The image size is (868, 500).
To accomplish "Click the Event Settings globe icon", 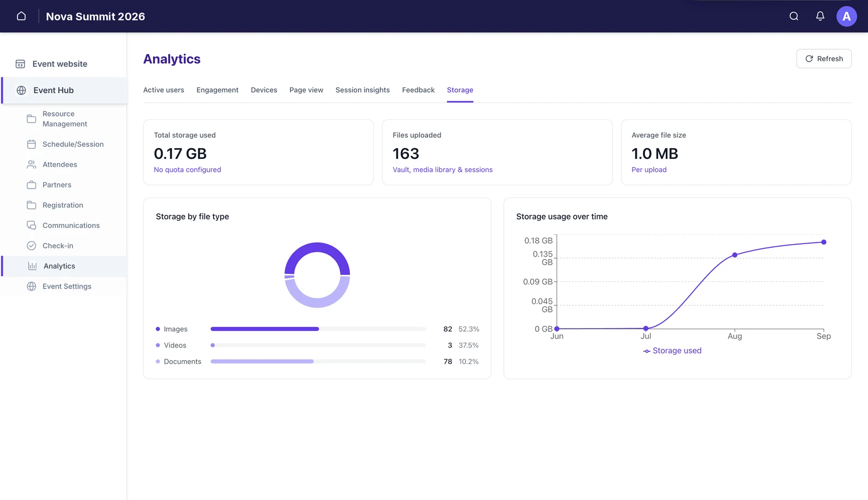I will click(31, 286).
